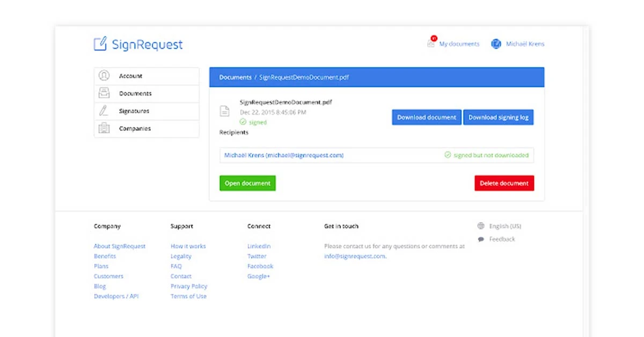The image size is (644, 337).
Task: Click the Open document button
Action: (x=247, y=183)
